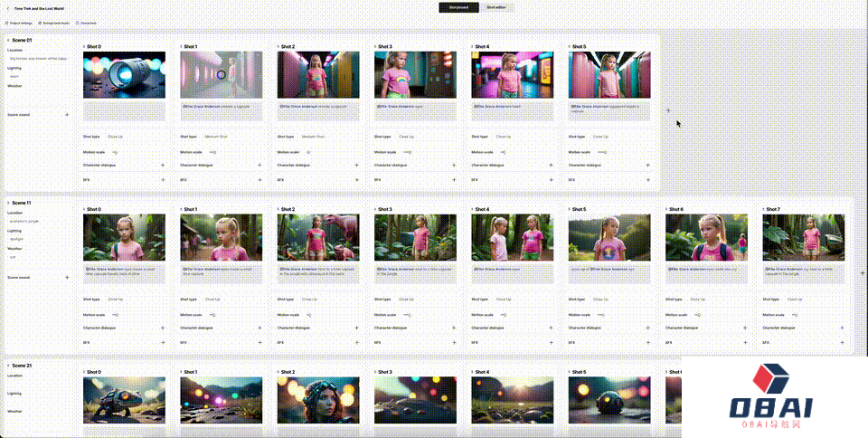Open Project settings
This screenshot has width=868, height=438.
point(19,23)
